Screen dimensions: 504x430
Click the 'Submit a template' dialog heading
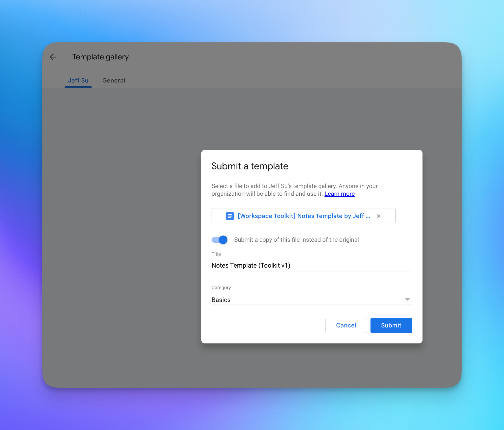coord(249,166)
